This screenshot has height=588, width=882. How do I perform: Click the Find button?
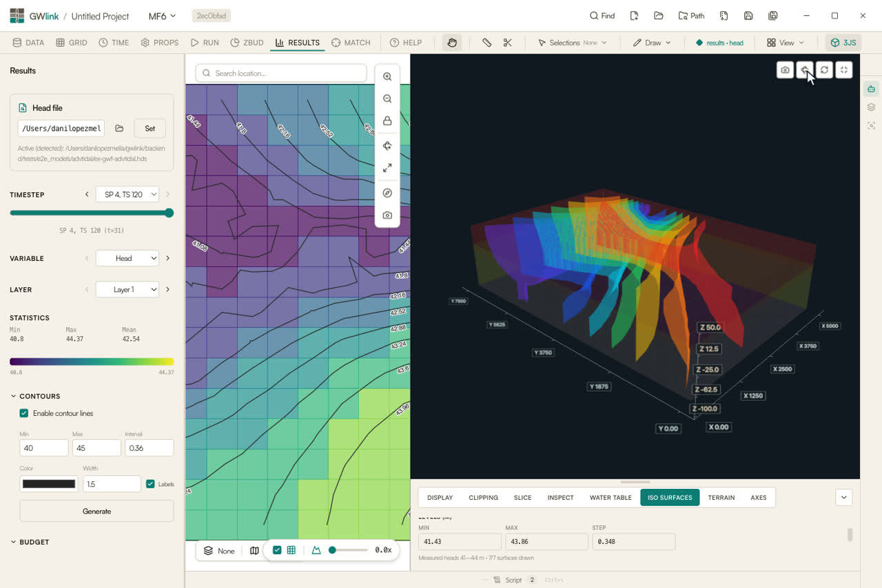602,16
